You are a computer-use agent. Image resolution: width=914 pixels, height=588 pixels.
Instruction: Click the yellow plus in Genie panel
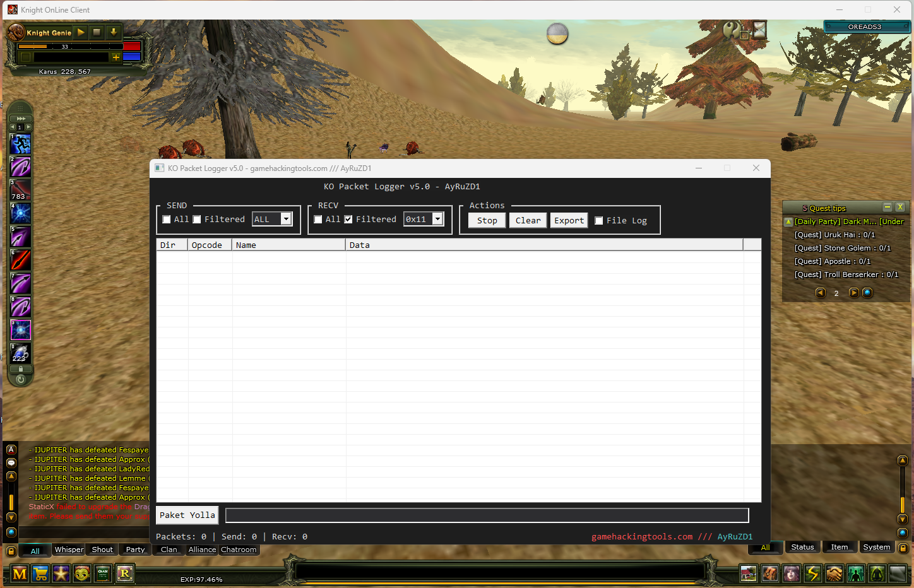116,57
